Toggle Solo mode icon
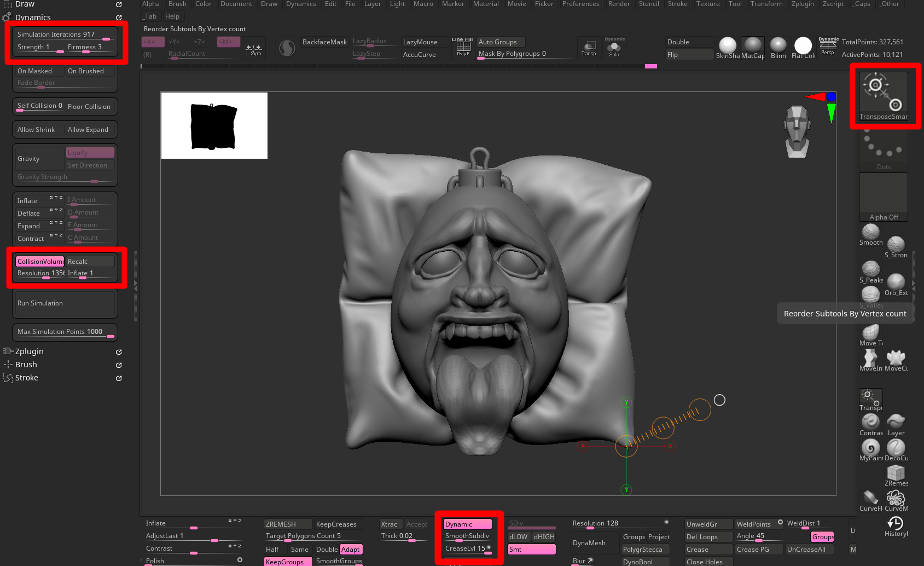924x566 pixels. click(614, 48)
